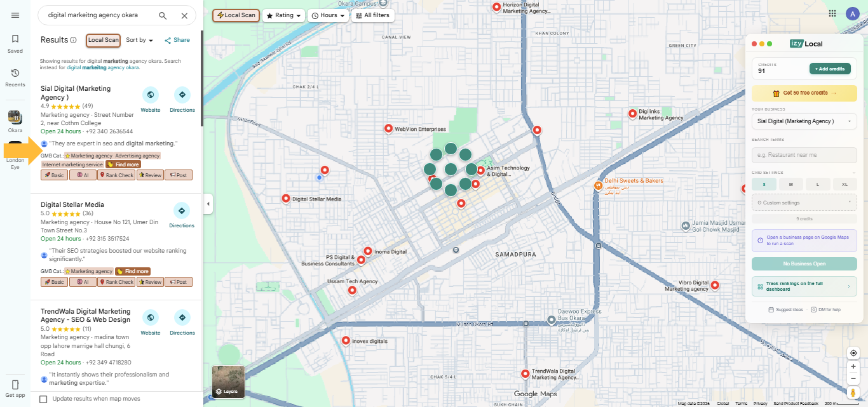Select grid size M
This screenshot has width=868, height=407.
tap(790, 184)
